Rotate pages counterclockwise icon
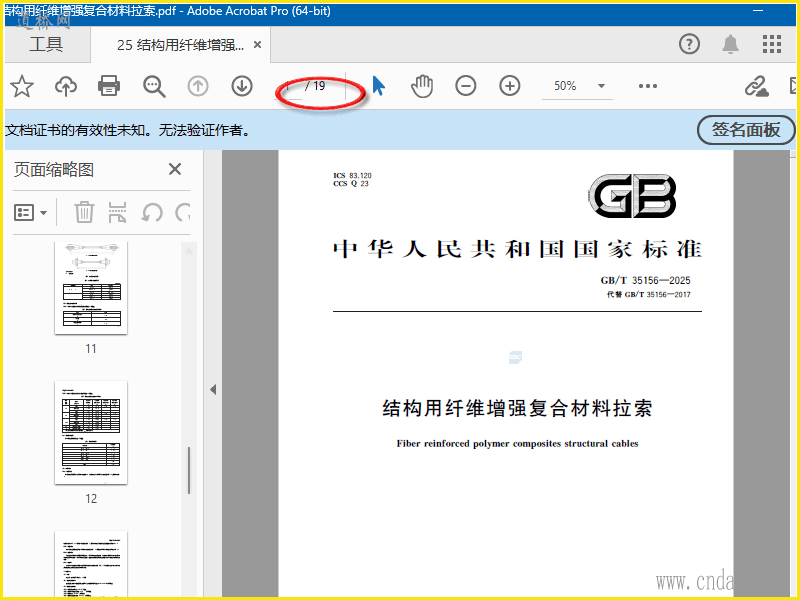800x600 pixels. click(x=152, y=212)
